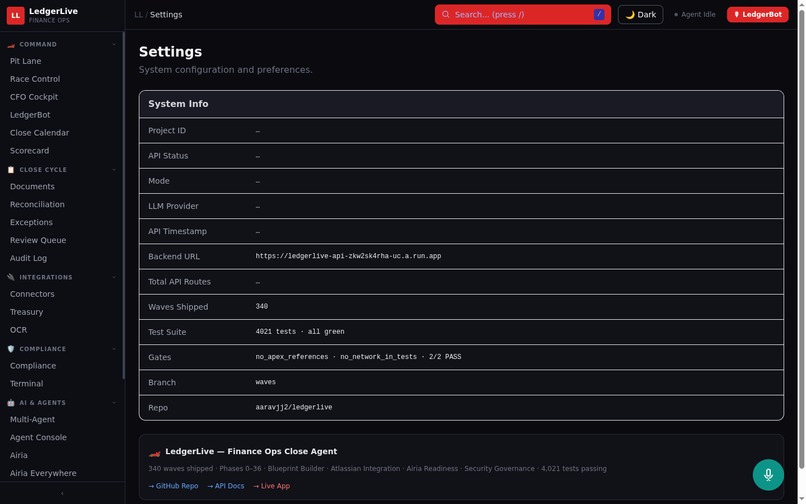Collapse the Command sidebar section
Image resolution: width=806 pixels, height=504 pixels.
click(x=114, y=45)
